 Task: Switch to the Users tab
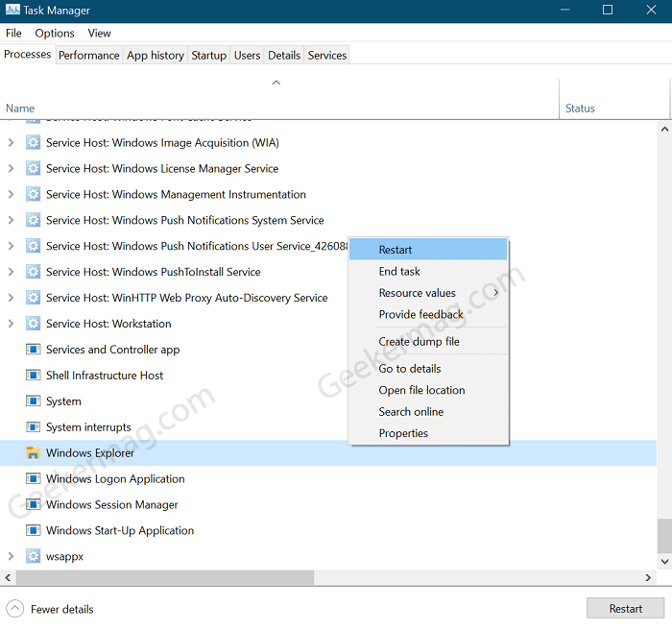pyautogui.click(x=248, y=56)
